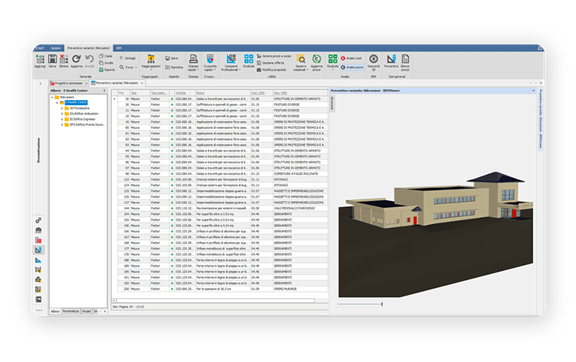
Task: Click the Incolla paste icon
Action: (x=106, y=63)
